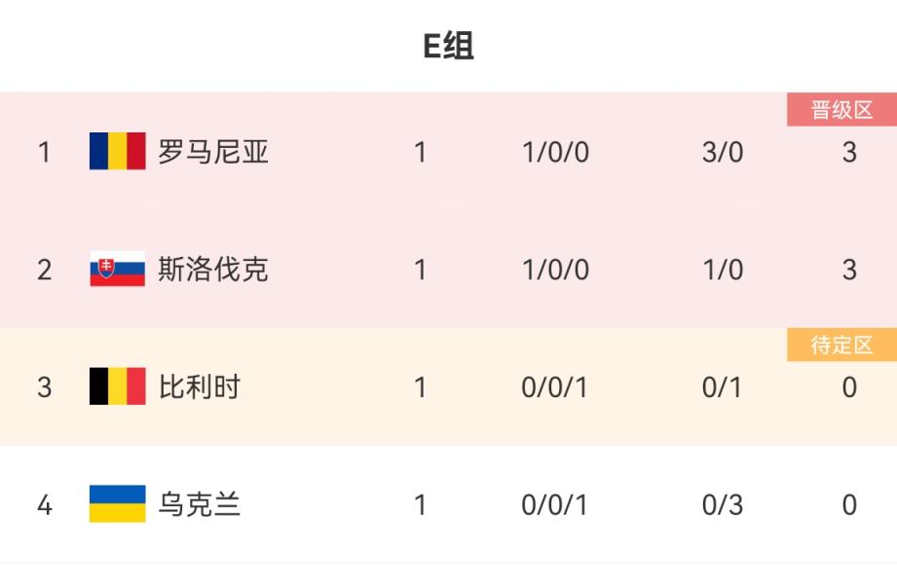Click Romania's 1/0/0 win-draw-loss record
Screen dimensions: 897x588
tap(555, 152)
